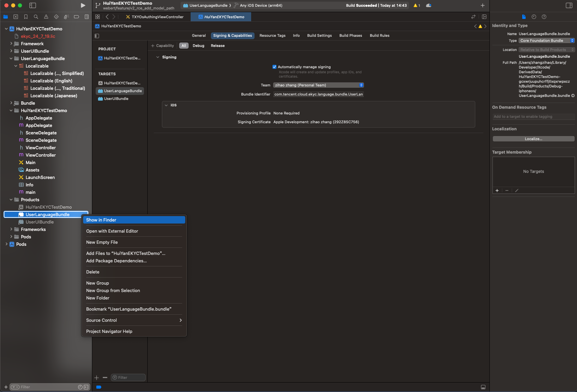This screenshot has width=577, height=392.
Task: Show the History inspector clock icon
Action: point(534,17)
